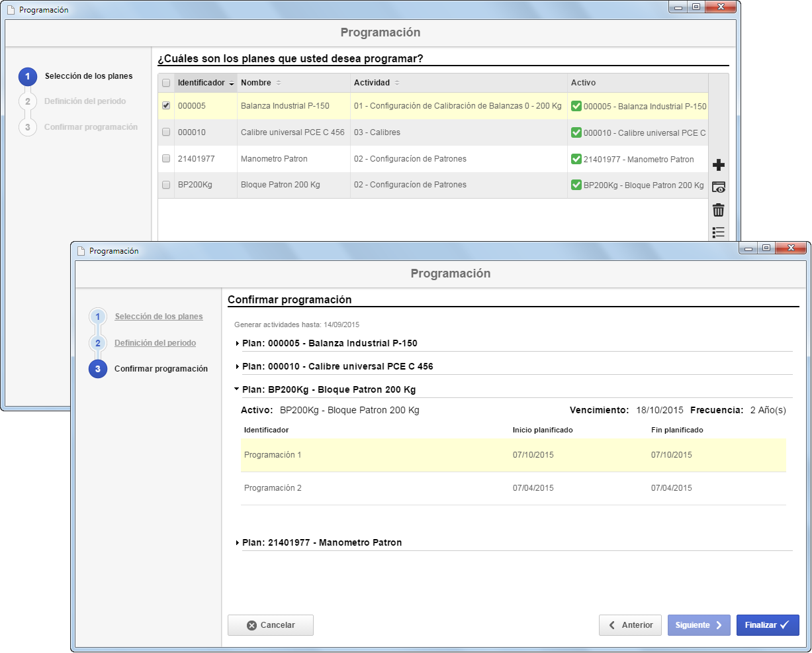Click the trash delete icon in back window
This screenshot has width=812, height=653.
click(718, 210)
